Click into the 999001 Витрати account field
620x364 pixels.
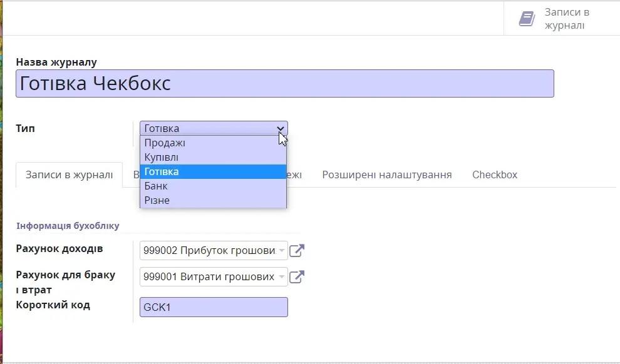(x=209, y=276)
